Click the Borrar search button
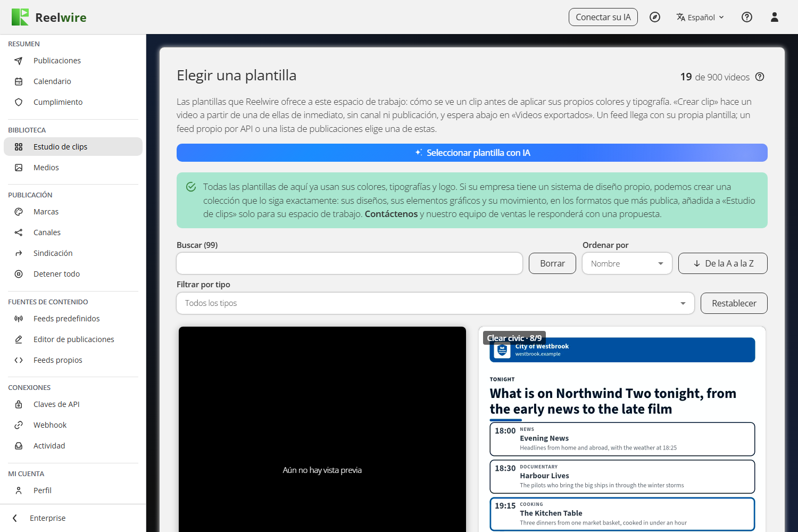This screenshot has height=532, width=798. click(552, 263)
